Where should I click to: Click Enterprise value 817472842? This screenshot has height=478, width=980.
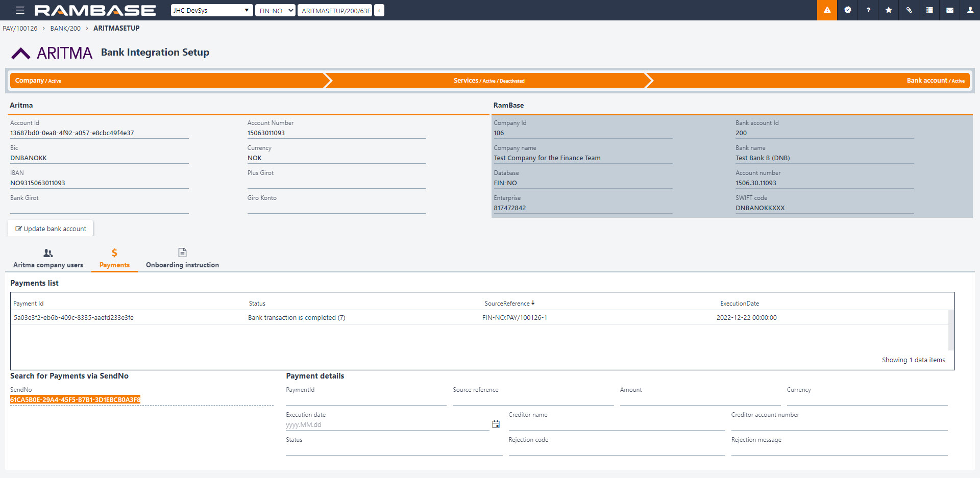pyautogui.click(x=509, y=208)
